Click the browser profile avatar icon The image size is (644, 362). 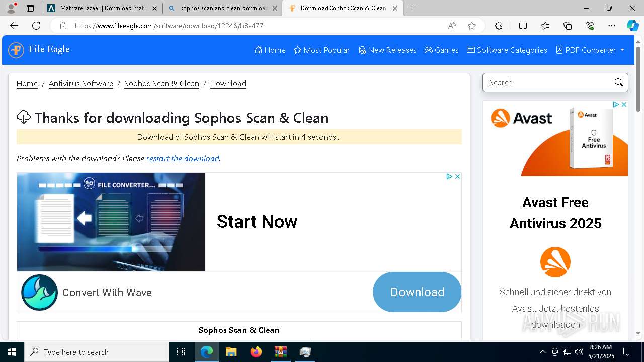11,8
